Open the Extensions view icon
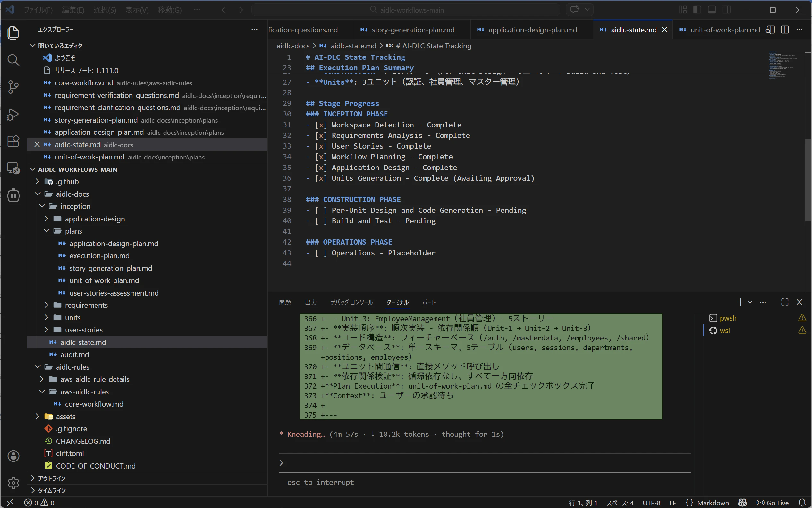The height and width of the screenshot is (508, 812). [13, 141]
